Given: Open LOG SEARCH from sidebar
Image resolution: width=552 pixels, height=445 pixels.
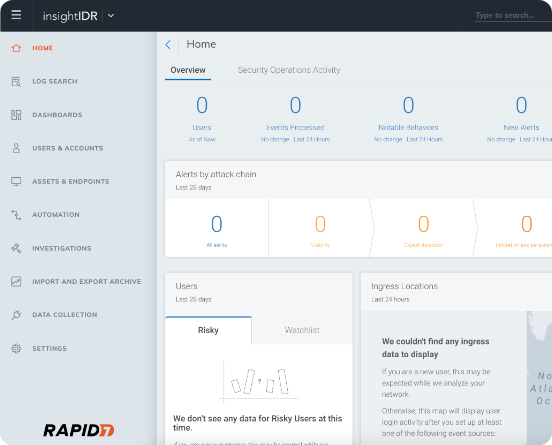Looking at the screenshot, I should [x=55, y=81].
